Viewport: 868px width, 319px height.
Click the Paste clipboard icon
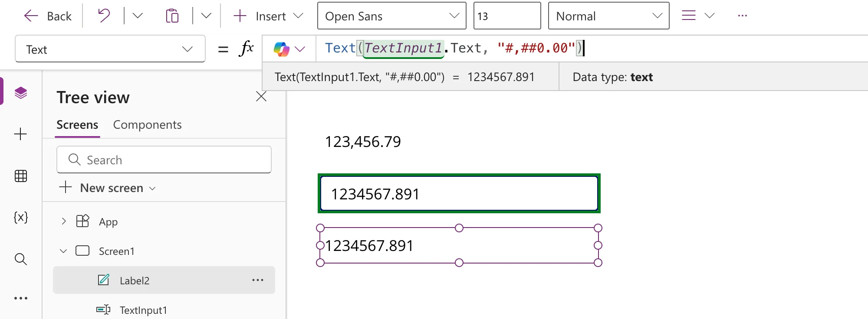click(172, 16)
